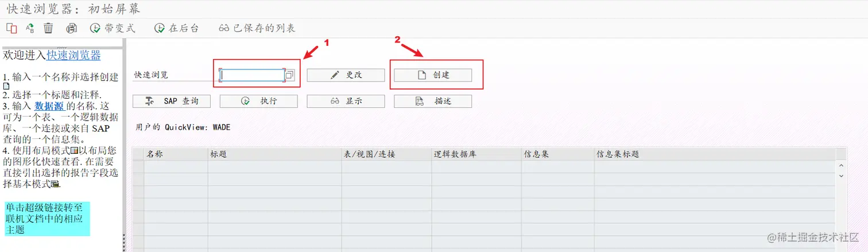Click the cyan hyperlink hint box
868x252 pixels.
[x=47, y=219]
